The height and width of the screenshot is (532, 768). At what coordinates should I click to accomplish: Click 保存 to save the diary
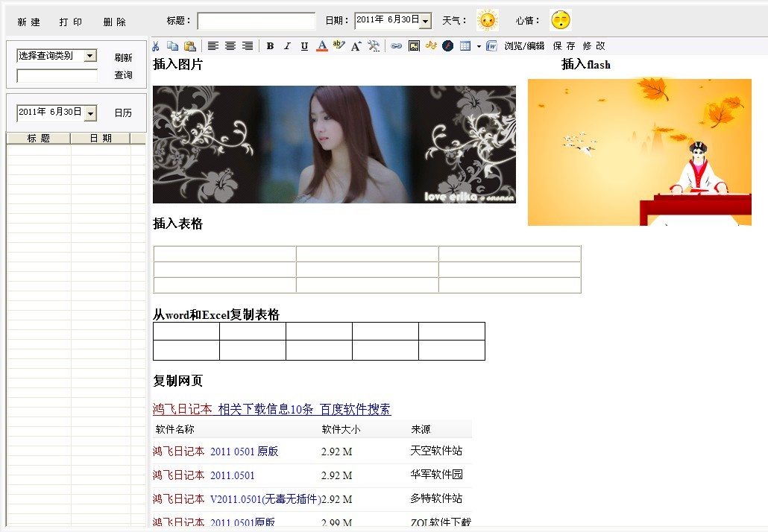tap(564, 46)
